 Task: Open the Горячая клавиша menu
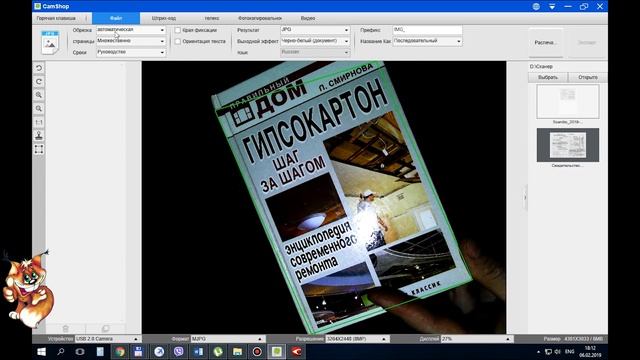[56, 18]
